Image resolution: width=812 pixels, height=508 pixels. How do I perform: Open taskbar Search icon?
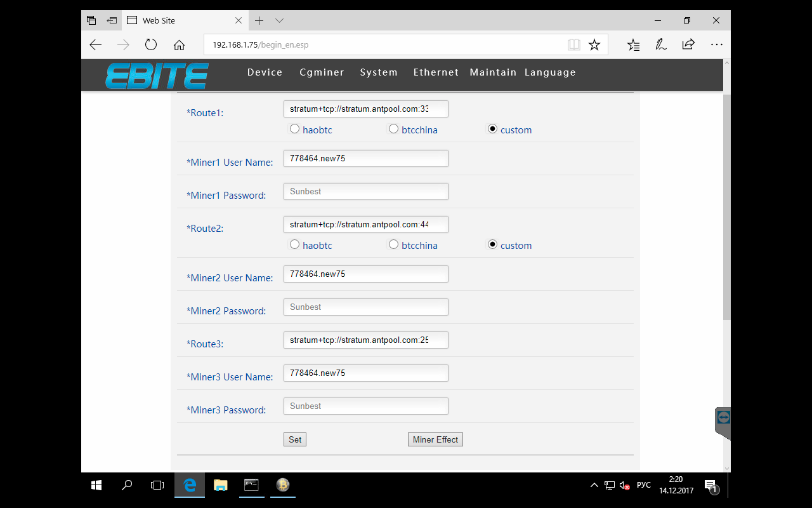point(127,485)
